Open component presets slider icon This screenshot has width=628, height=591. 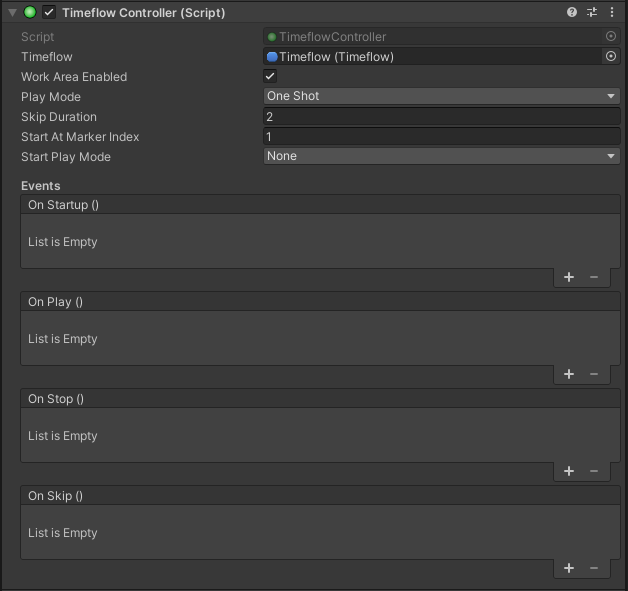click(x=592, y=12)
